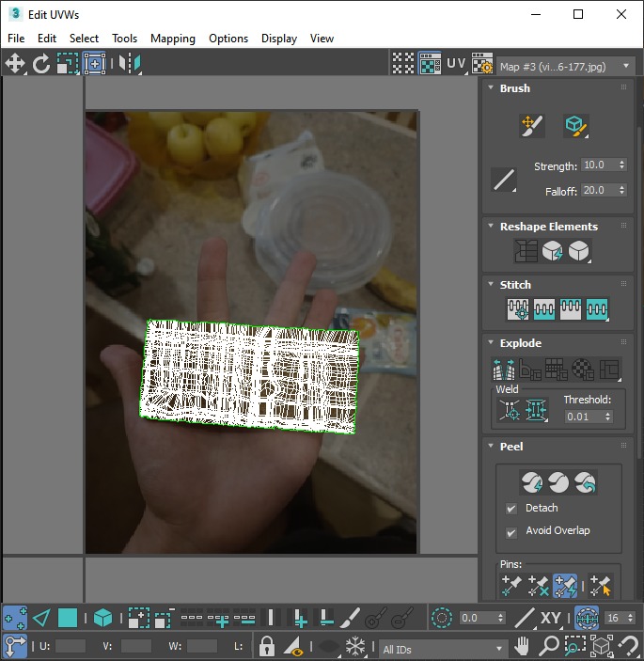644x661 pixels.
Task: Collapse the Explode rollout
Action: click(491, 342)
